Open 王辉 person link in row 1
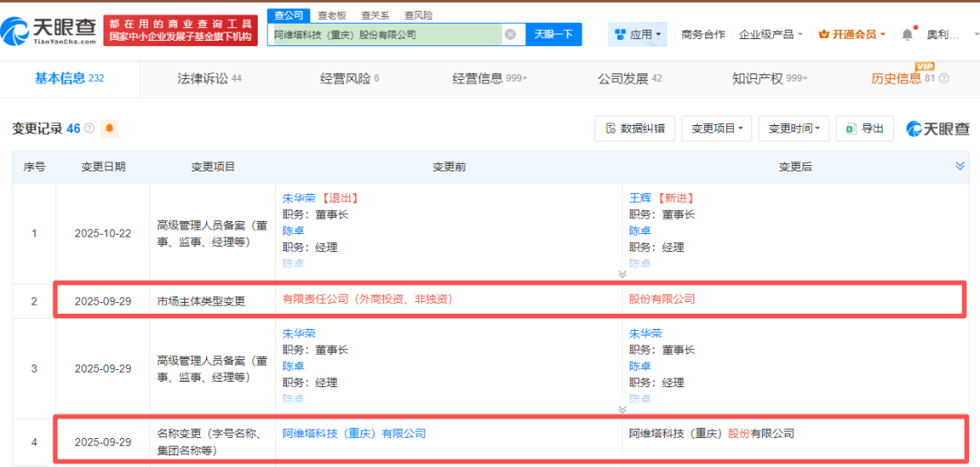Viewport: 980px width, 467px height. pyautogui.click(x=640, y=198)
